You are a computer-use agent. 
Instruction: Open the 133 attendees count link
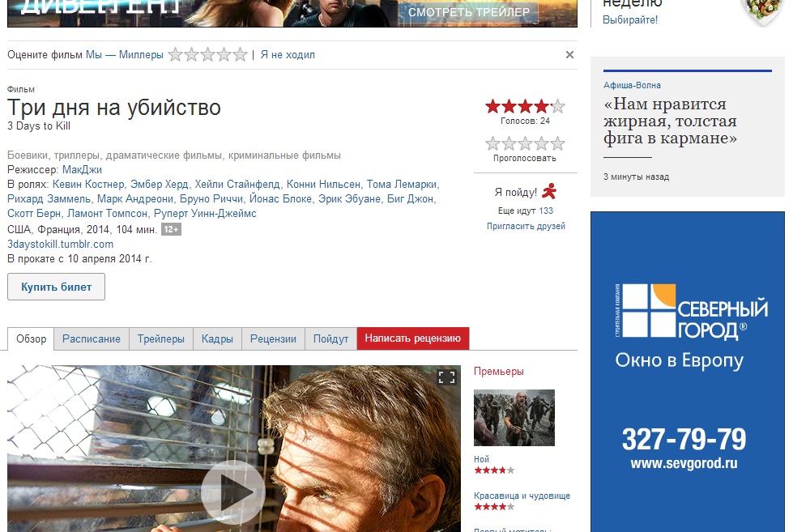tap(546, 211)
